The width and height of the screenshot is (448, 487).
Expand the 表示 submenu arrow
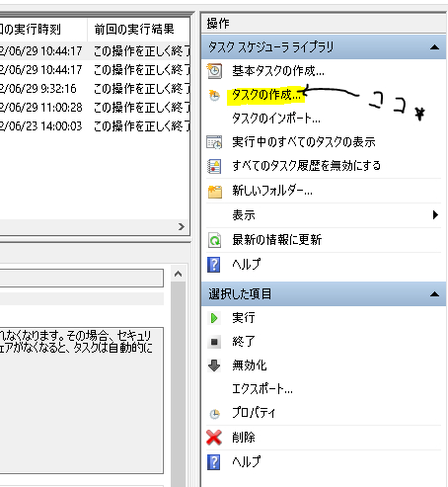435,215
